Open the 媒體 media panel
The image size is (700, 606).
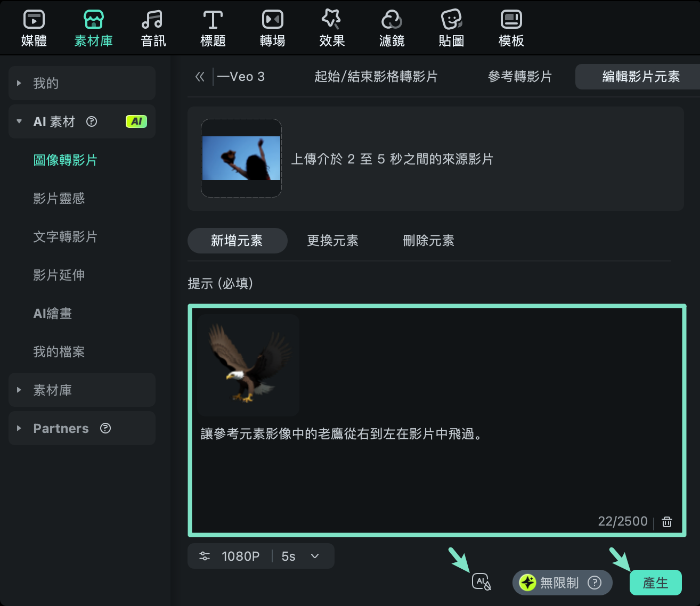click(x=34, y=27)
